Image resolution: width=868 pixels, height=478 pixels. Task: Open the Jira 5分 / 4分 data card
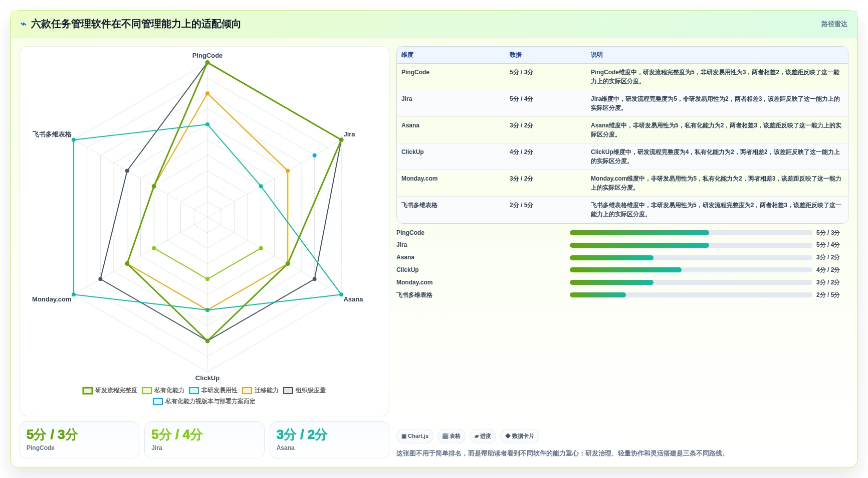pos(204,440)
